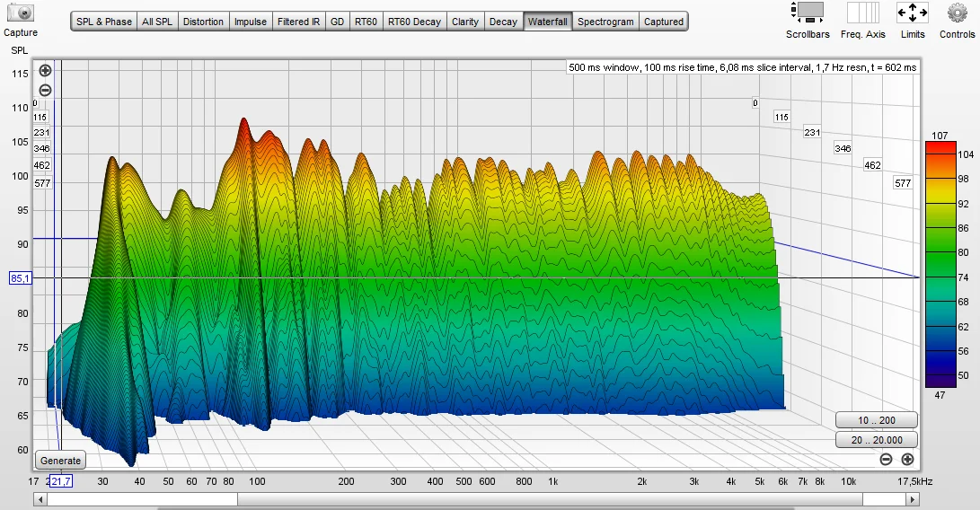Click left time label 346

coord(41,149)
